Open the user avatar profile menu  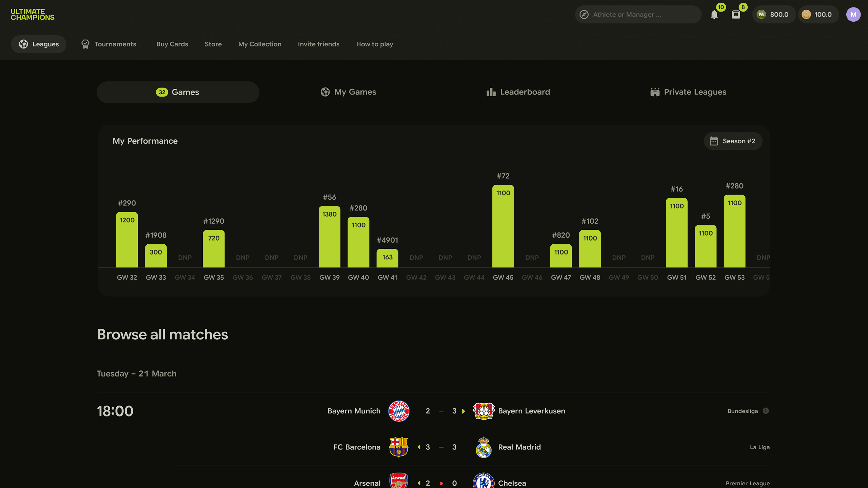point(853,15)
